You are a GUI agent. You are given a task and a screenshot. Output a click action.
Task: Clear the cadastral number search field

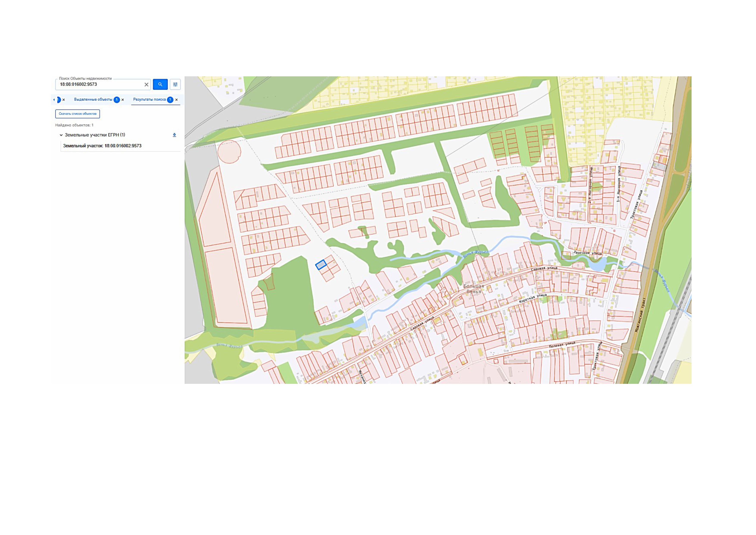pyautogui.click(x=147, y=85)
